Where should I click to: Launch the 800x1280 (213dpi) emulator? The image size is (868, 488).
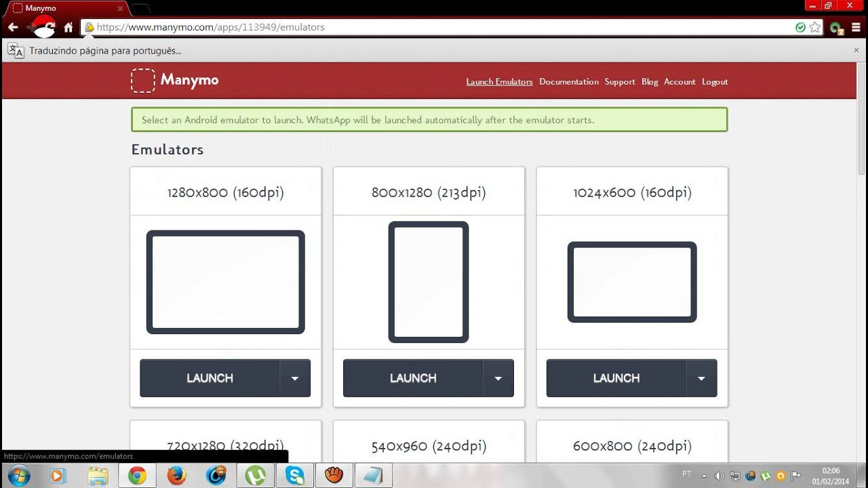point(413,378)
